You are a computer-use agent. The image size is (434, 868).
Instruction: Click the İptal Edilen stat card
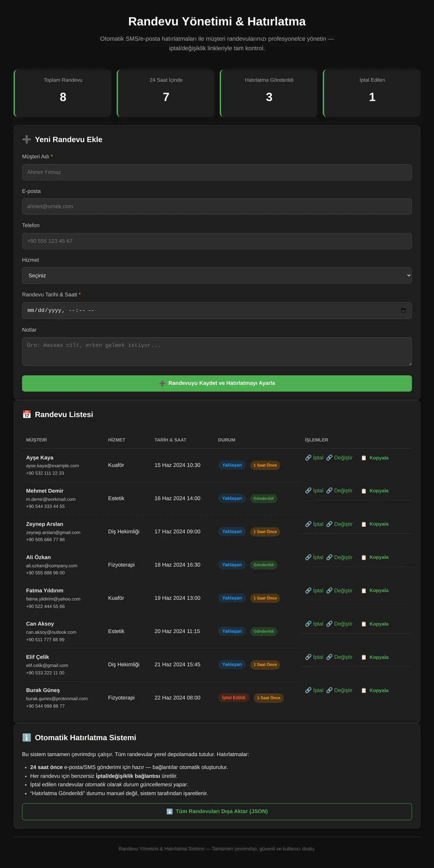click(x=372, y=93)
